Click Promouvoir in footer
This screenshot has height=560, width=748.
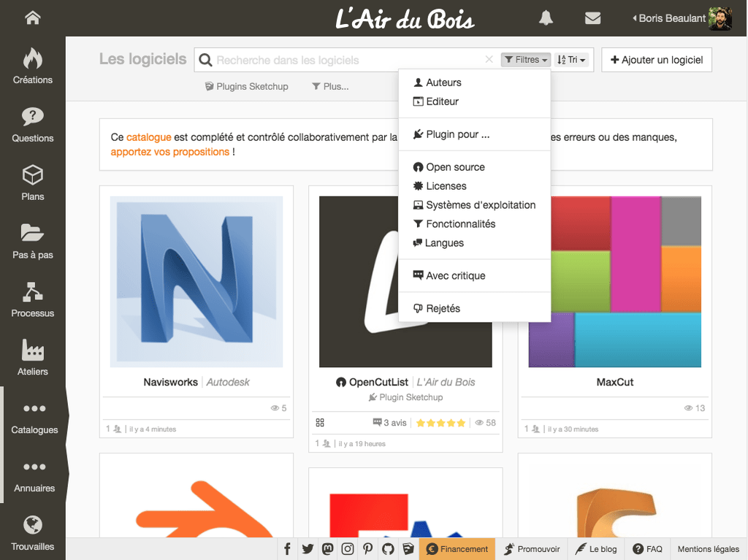click(x=532, y=549)
